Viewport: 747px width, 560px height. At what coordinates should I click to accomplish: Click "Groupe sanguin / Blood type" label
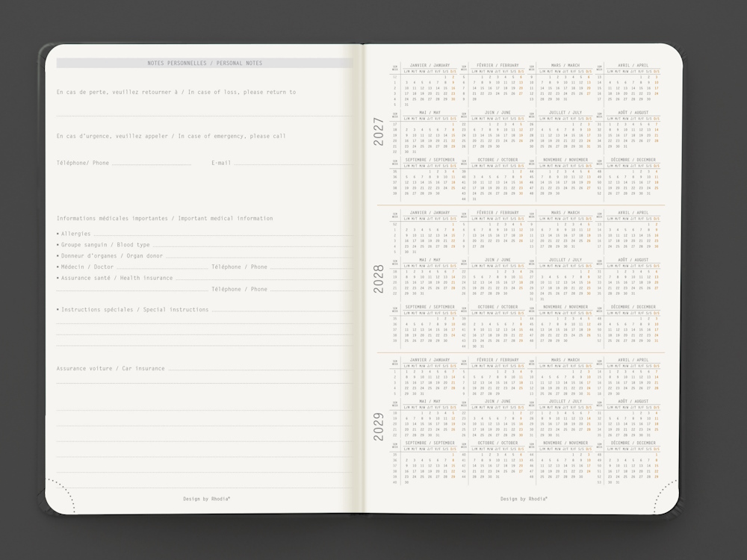[x=105, y=245]
